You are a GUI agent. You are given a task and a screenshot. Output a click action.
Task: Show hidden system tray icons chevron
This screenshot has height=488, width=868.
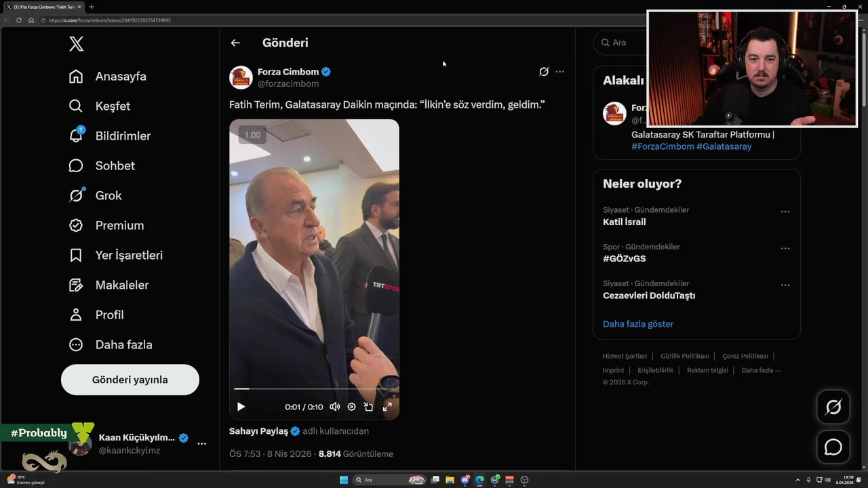[x=798, y=480]
